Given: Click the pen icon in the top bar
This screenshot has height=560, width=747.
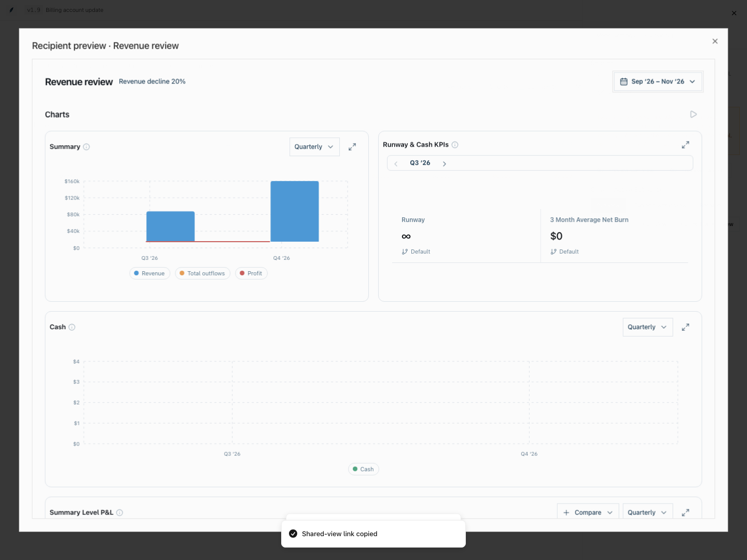Looking at the screenshot, I should tap(11, 10).
